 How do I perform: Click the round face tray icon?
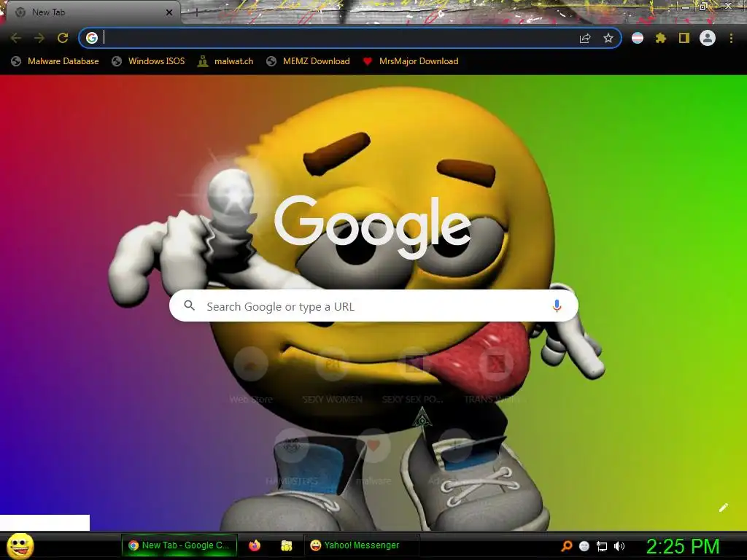584,546
